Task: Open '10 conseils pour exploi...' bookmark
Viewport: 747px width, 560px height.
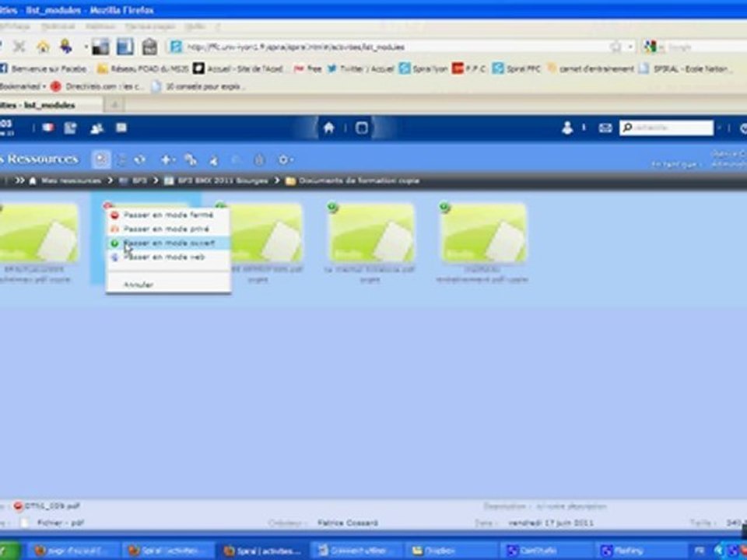Action: click(x=198, y=86)
